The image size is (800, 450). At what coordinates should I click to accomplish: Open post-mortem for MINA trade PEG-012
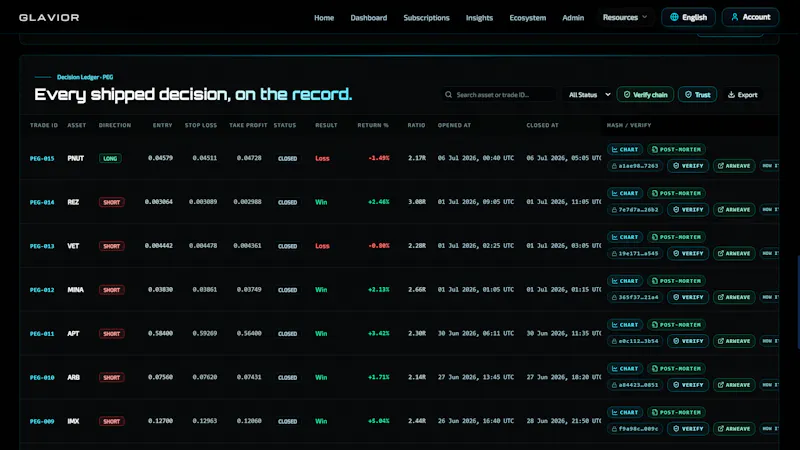point(676,281)
